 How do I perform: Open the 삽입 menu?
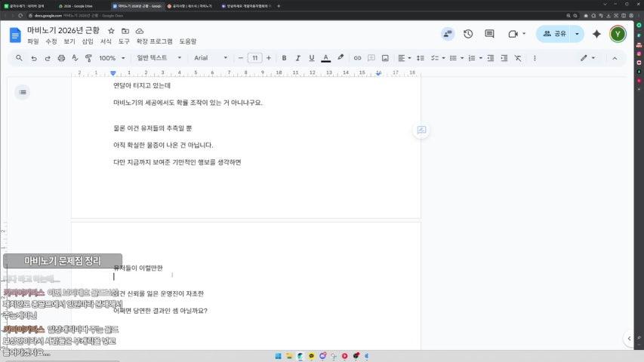88,41
